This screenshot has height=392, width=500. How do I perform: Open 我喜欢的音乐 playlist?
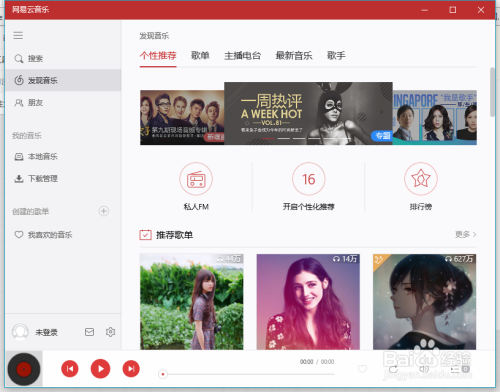(63, 235)
